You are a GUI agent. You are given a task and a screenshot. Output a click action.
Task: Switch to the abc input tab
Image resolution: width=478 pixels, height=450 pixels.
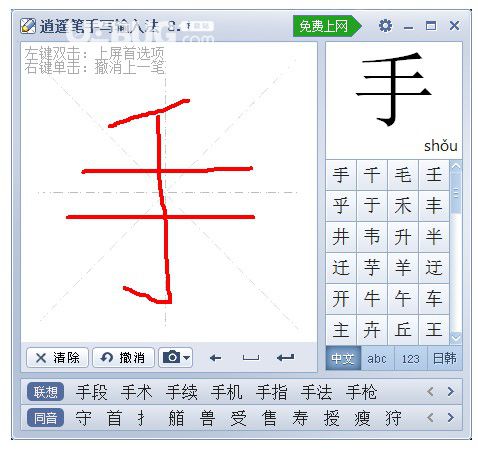tap(377, 359)
